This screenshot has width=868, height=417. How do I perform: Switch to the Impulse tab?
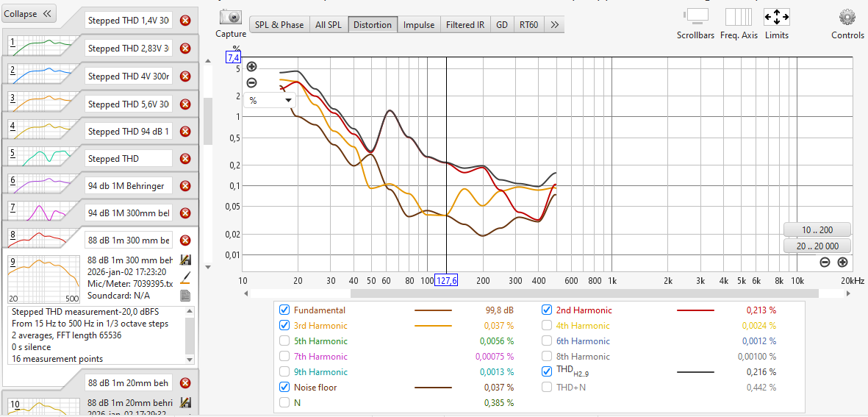pyautogui.click(x=419, y=25)
